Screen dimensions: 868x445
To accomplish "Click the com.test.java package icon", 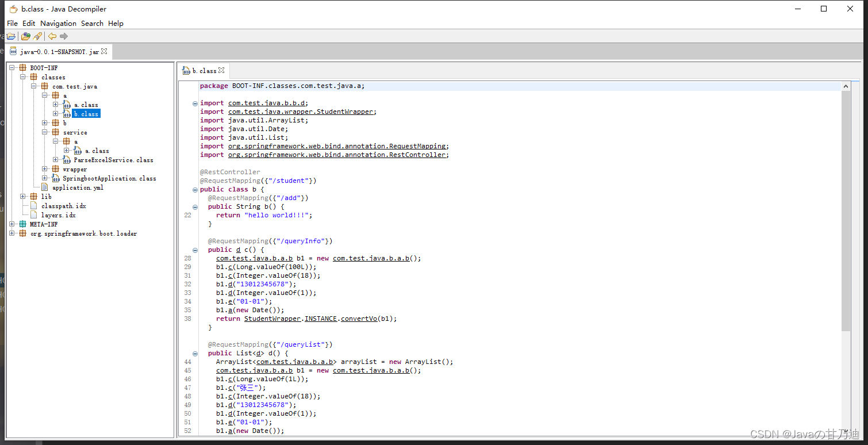I will coord(45,86).
